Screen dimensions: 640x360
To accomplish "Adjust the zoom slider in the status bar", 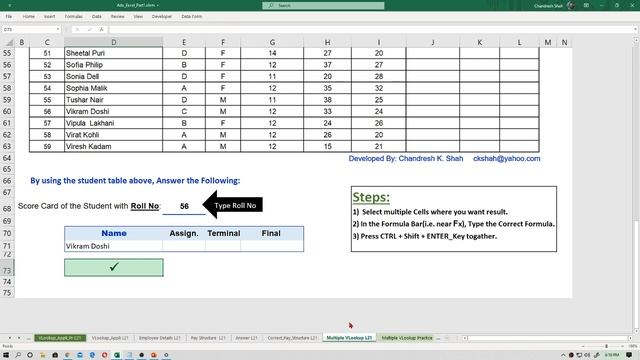I will pos(606,346).
